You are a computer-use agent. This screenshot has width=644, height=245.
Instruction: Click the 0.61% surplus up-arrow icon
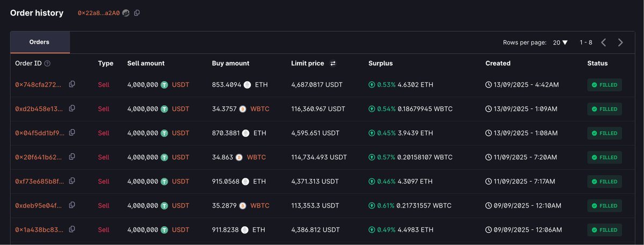pyautogui.click(x=372, y=206)
